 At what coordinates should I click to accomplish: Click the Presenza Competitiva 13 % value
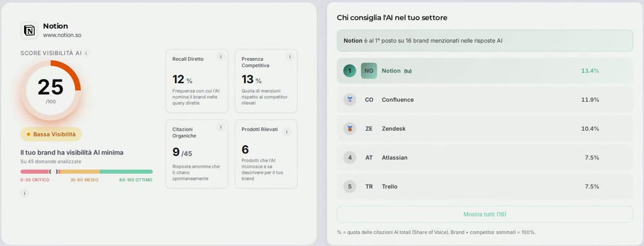pos(251,80)
